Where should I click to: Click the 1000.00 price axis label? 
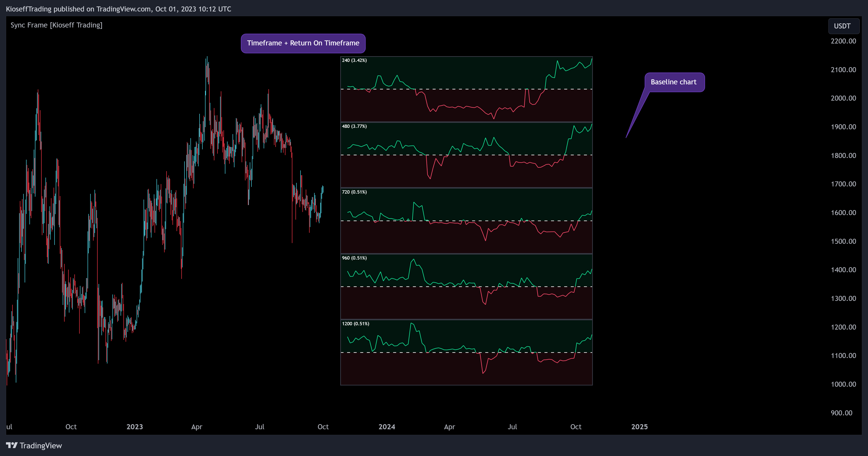(x=843, y=384)
